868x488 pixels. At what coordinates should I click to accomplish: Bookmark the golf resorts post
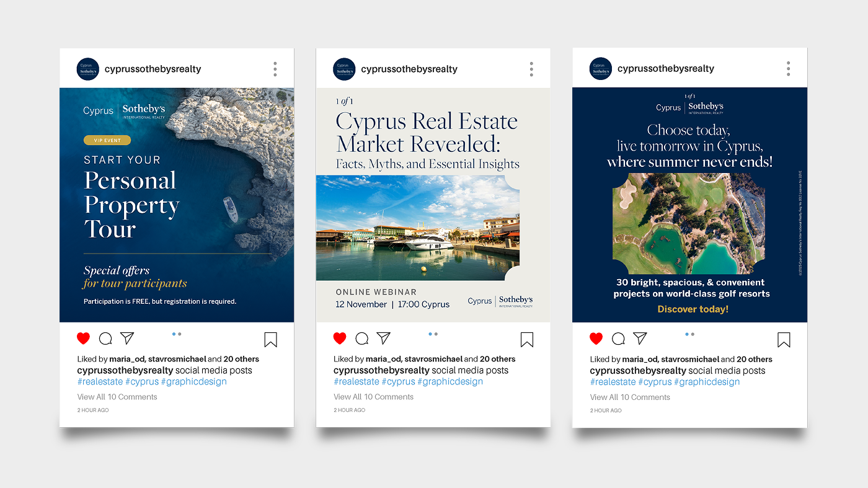784,339
